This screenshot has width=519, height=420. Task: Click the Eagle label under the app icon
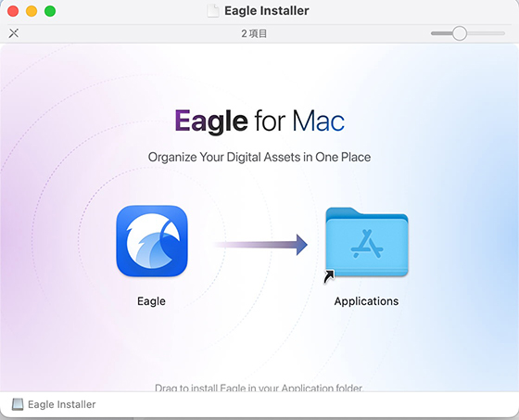pyautogui.click(x=151, y=301)
